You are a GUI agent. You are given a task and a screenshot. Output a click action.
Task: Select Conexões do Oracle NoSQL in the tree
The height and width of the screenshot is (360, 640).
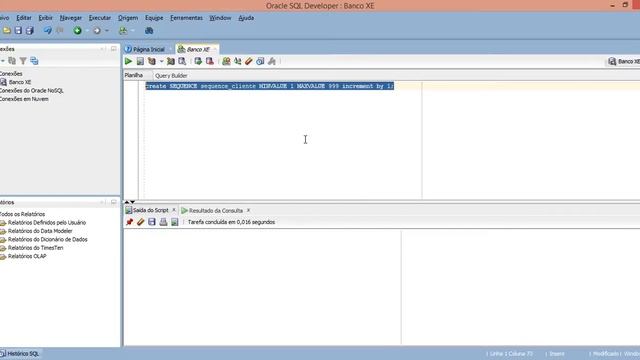click(31, 91)
